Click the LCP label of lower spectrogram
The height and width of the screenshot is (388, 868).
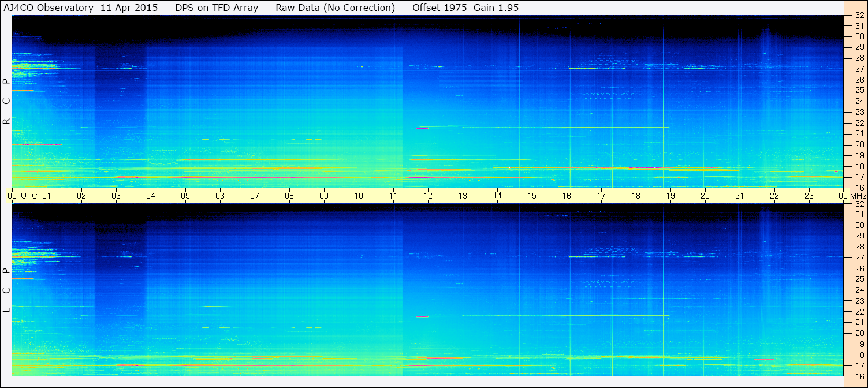pyautogui.click(x=6, y=290)
